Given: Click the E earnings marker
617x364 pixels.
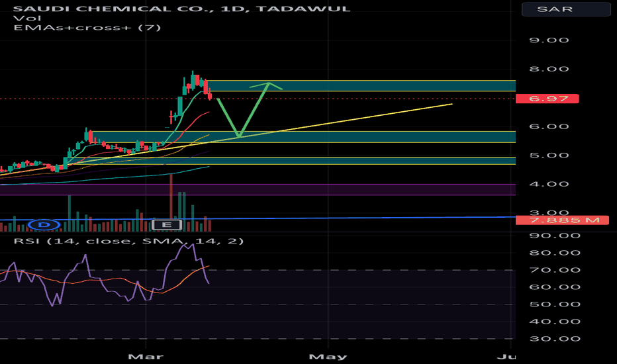Looking at the screenshot, I should click(x=167, y=225).
